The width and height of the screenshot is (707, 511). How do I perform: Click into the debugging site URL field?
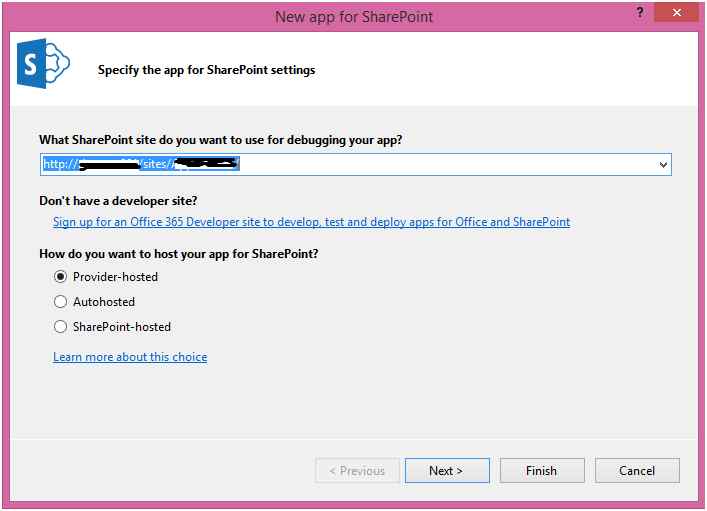355,164
